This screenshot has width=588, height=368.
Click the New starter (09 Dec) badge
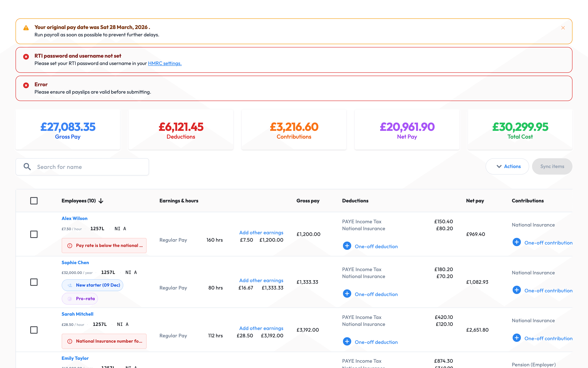92,285
